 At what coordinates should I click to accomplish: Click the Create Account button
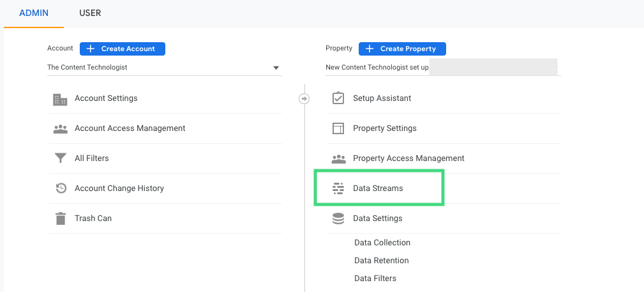[123, 49]
